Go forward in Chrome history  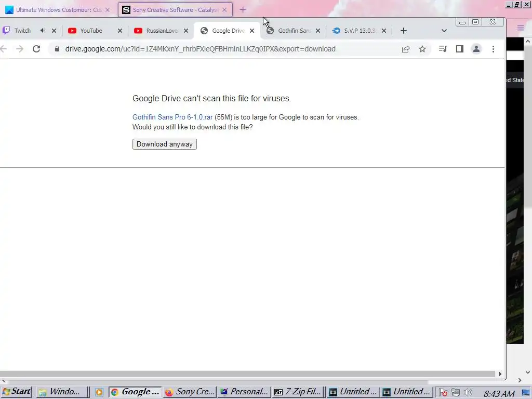tap(20, 49)
